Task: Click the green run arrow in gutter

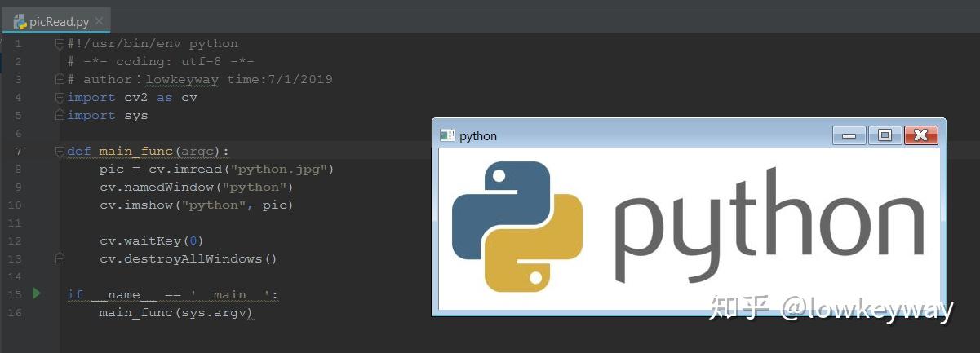Action: [36, 293]
